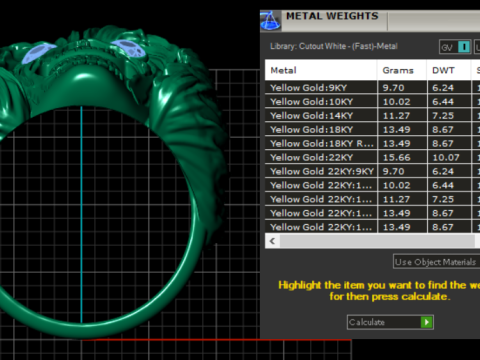
Task: Click the Metal column header
Action: [x=321, y=70]
